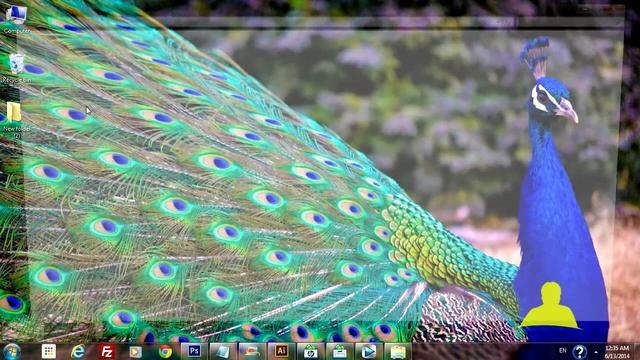This screenshot has height=360, width=640.
Task: Click the Show desktop button at the taskbar edge
Action: (637, 351)
